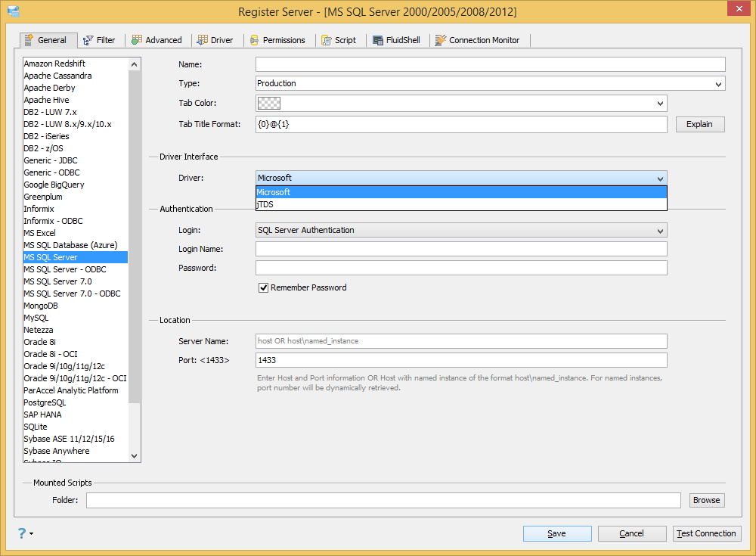Open the Type dropdown showing Production
The image size is (756, 556).
point(491,83)
